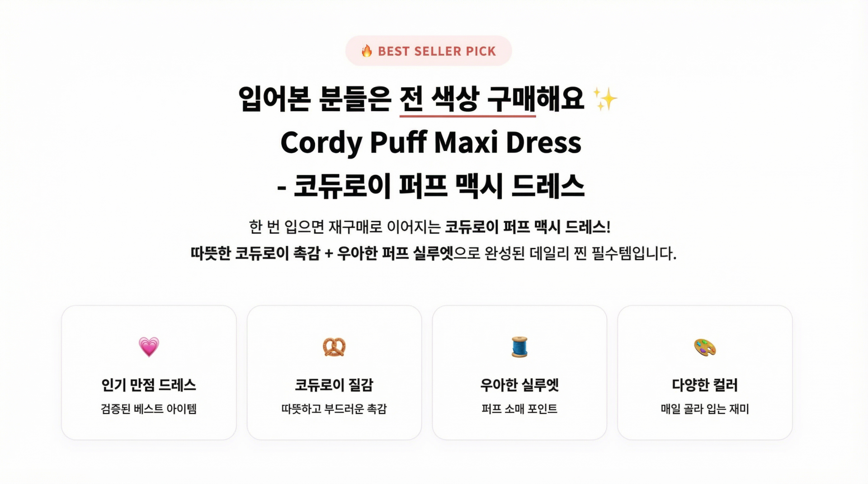The height and width of the screenshot is (484, 868).
Task: Select the 코듀로이 질감 card title
Action: pos(334,385)
